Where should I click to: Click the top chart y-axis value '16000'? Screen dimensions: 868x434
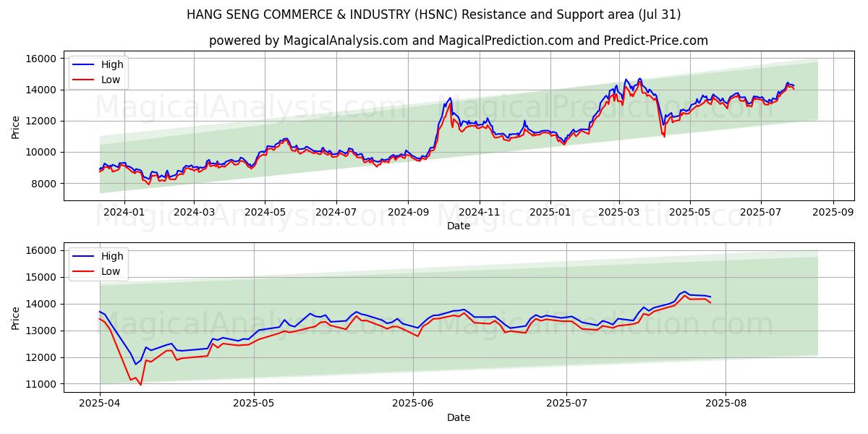43,59
